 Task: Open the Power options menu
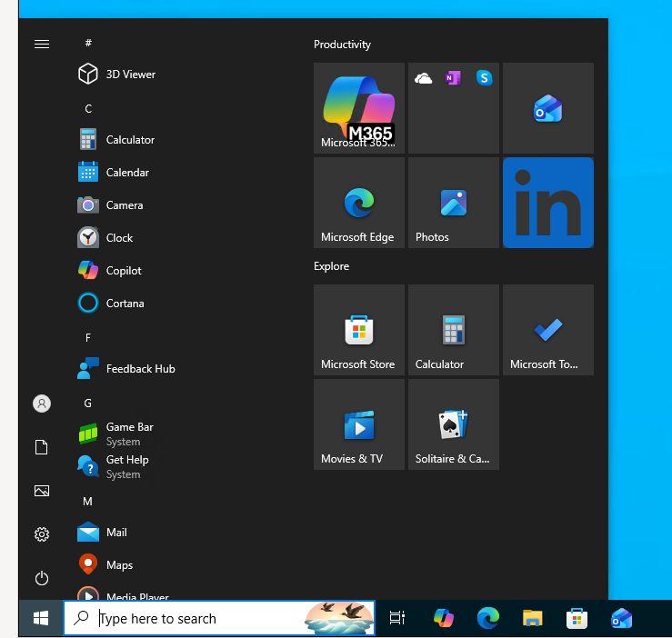click(x=42, y=578)
